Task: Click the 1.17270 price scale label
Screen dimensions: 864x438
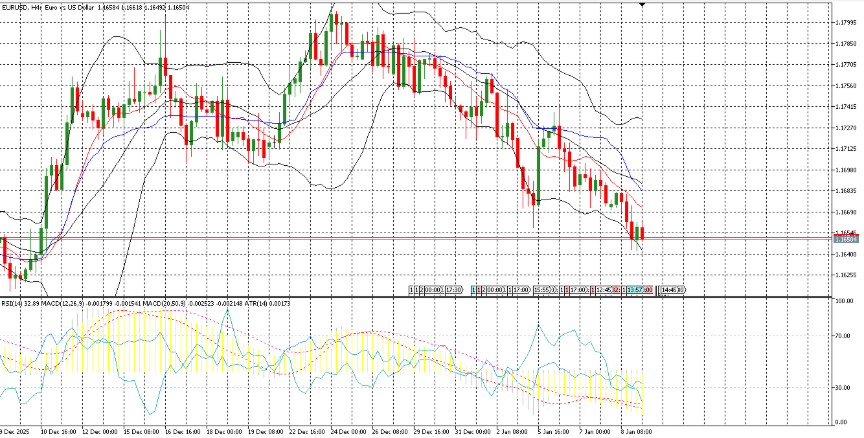Action: point(845,128)
